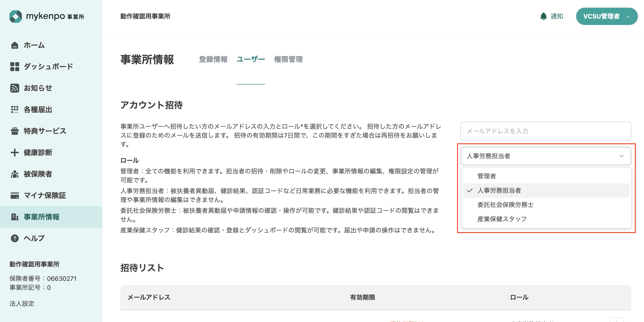
Task: Click the gift icon for 特典サービス
Action: point(15,131)
